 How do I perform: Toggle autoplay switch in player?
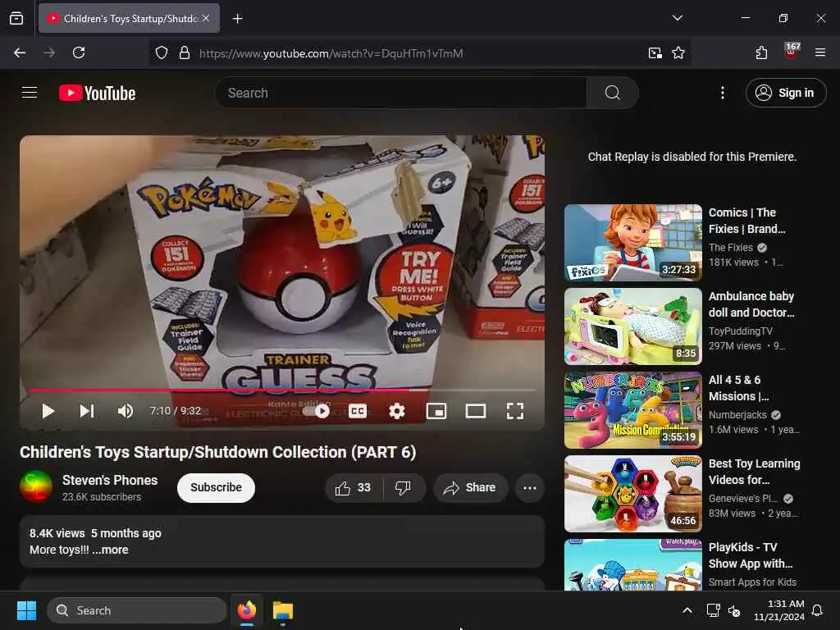point(316,411)
